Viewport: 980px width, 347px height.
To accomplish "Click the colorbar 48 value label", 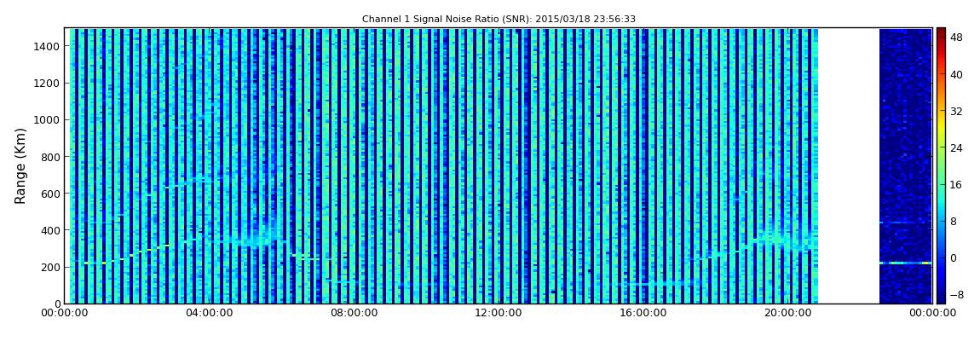I will [956, 38].
